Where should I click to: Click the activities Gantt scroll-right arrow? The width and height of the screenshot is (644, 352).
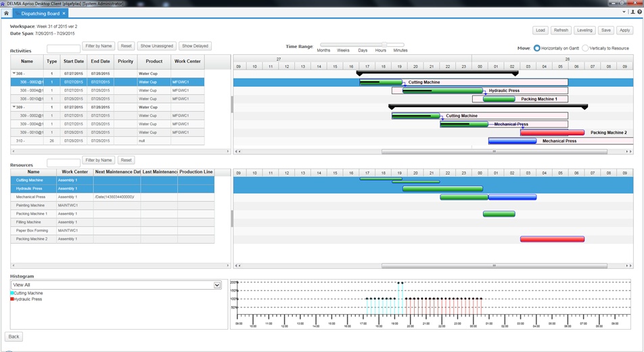tap(630, 152)
